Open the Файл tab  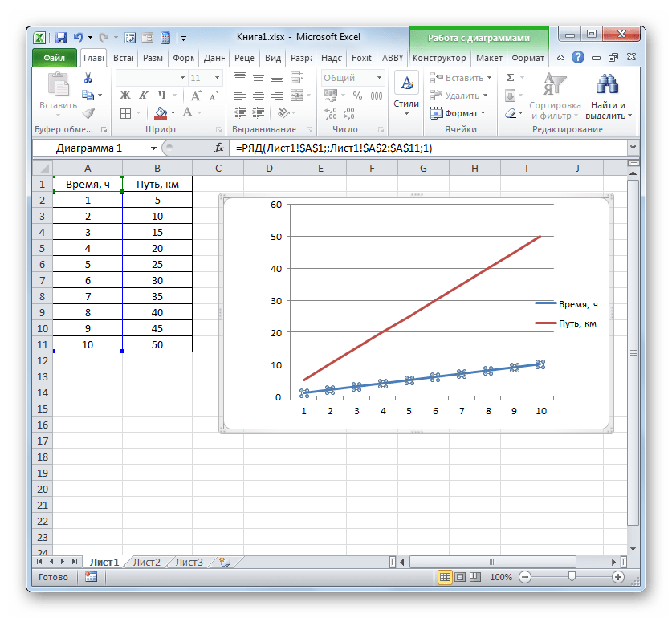[x=54, y=58]
